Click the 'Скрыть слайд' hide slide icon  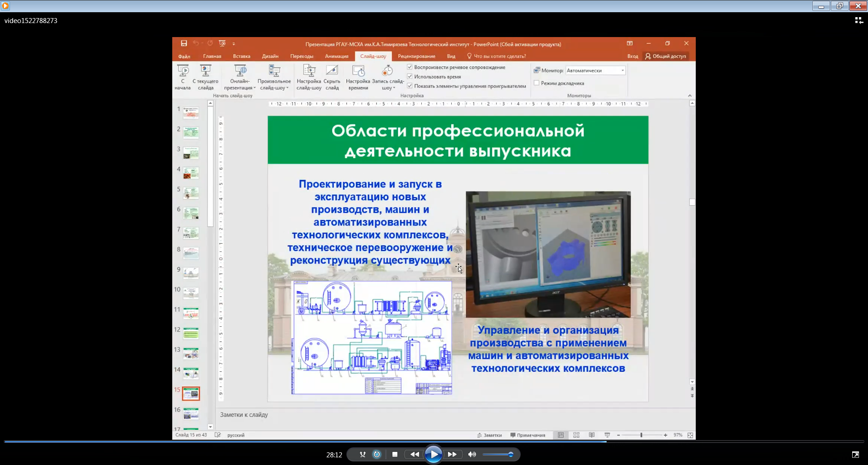[332, 71]
